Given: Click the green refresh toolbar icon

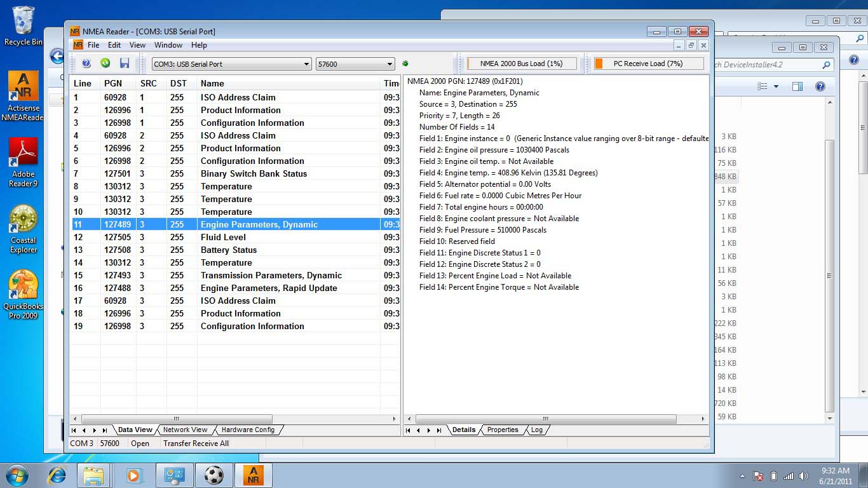Looking at the screenshot, I should 105,64.
